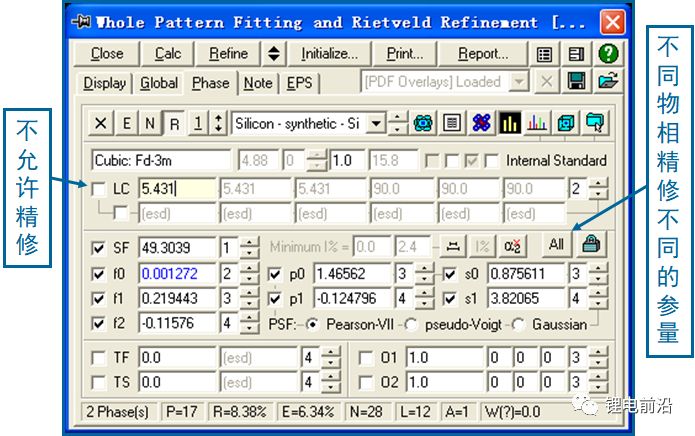Click the width bracket icon after Minimum I%
This screenshot has width=695, height=436.
coord(453,246)
